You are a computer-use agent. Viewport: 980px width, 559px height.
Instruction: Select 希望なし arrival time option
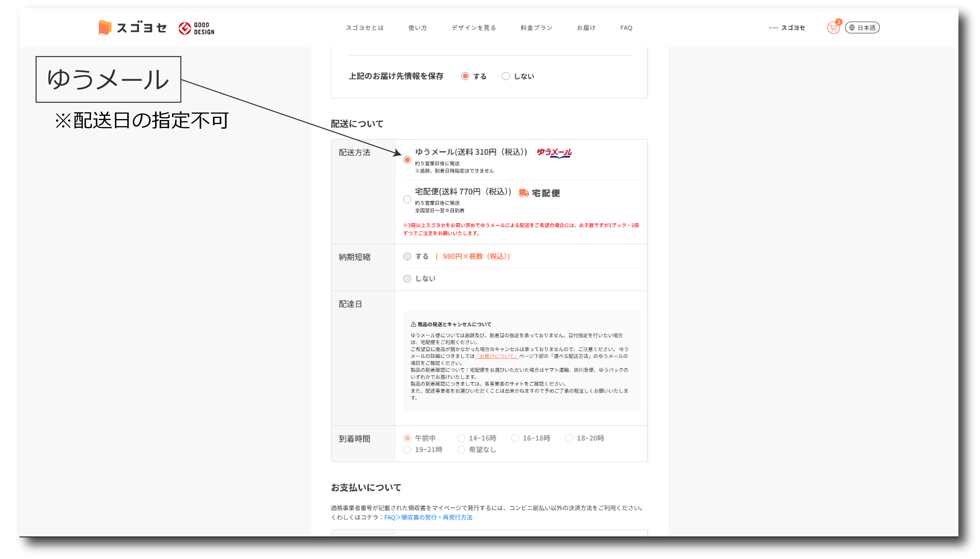point(461,450)
